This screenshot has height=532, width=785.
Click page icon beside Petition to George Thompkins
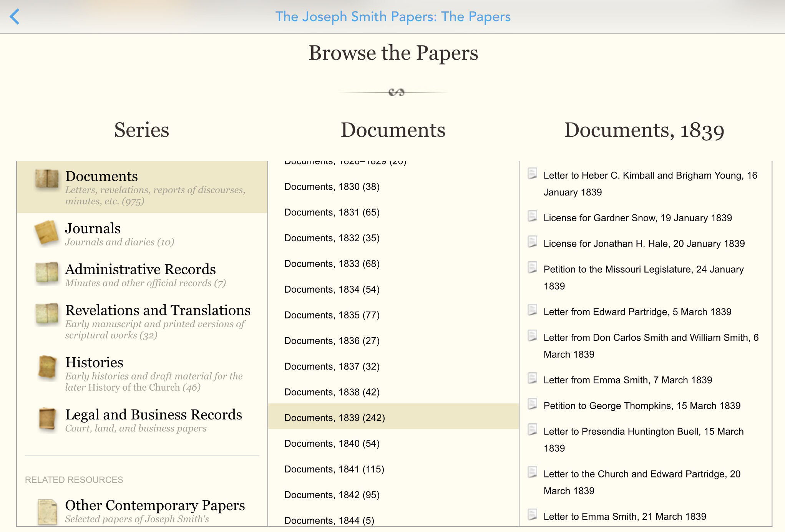(x=533, y=404)
